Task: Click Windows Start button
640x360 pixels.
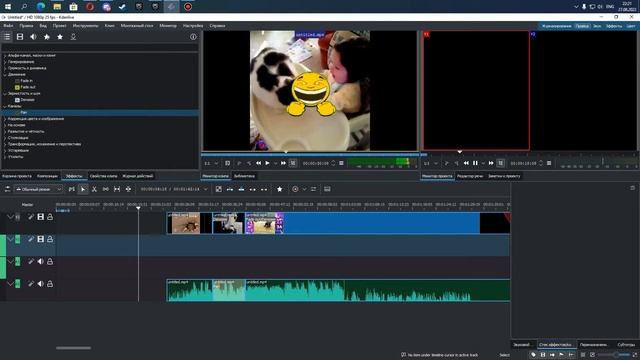Action: 8,7
